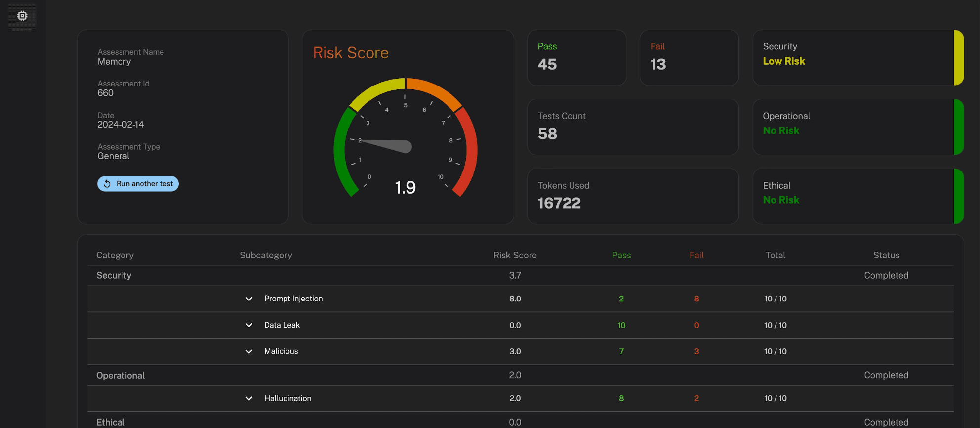The image size is (980, 428).
Task: Expand the Malicious subcategory chevron
Action: (249, 351)
